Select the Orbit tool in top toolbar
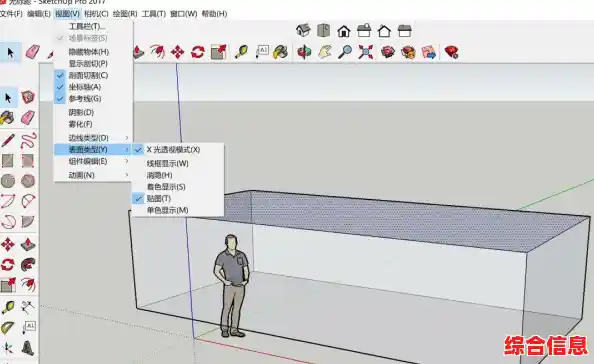The width and height of the screenshot is (594, 364). tap(304, 52)
